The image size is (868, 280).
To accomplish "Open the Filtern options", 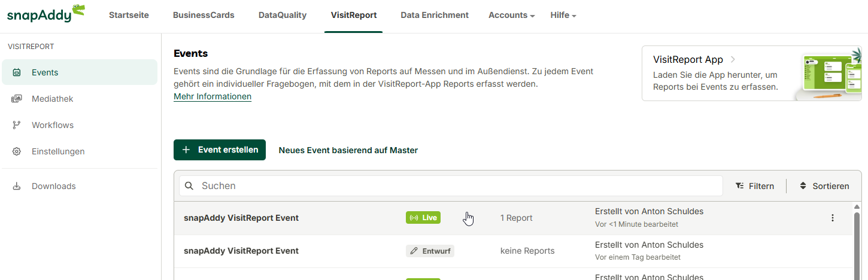I will [755, 186].
